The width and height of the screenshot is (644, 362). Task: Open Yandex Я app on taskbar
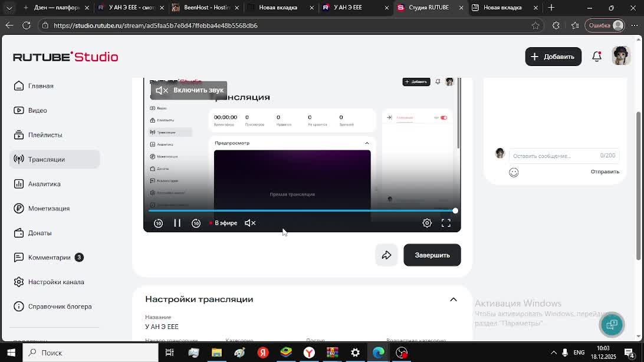point(263,353)
